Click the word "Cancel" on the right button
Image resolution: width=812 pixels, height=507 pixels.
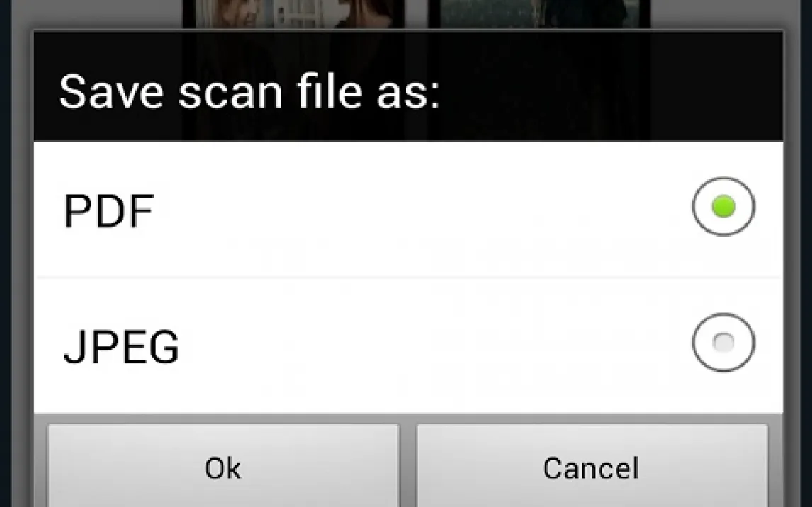[591, 467]
